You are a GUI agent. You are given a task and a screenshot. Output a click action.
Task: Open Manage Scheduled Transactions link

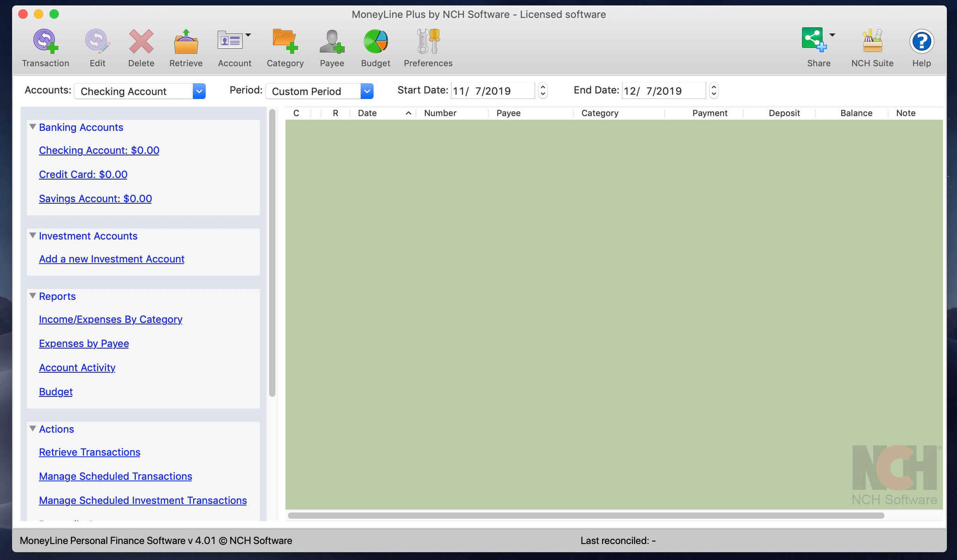pos(115,476)
